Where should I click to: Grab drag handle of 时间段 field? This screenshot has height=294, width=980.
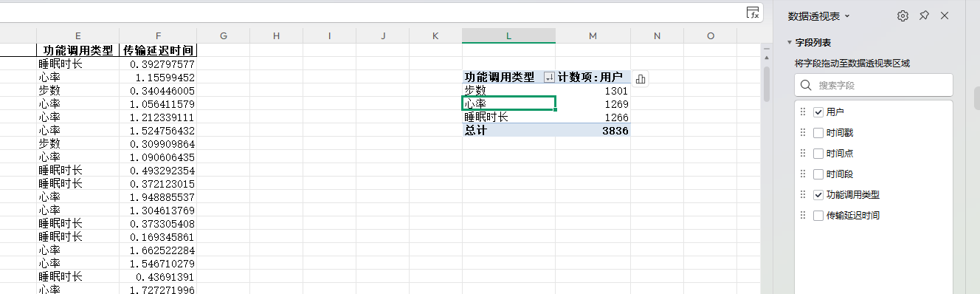pos(803,174)
